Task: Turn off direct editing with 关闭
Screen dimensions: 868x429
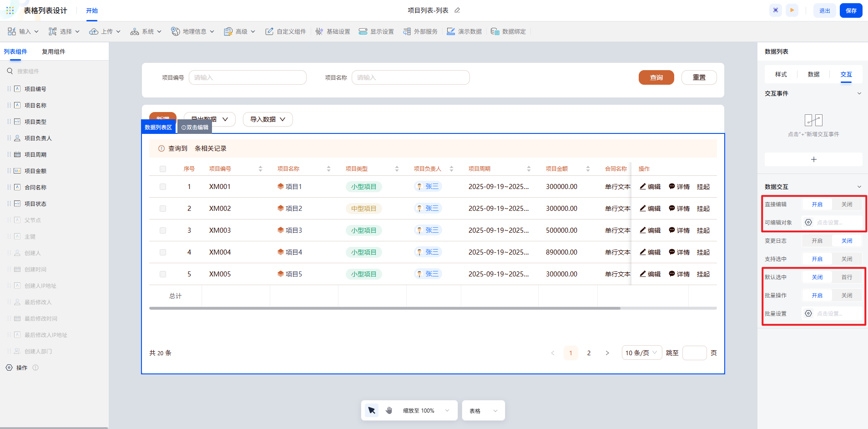Action: (x=847, y=204)
